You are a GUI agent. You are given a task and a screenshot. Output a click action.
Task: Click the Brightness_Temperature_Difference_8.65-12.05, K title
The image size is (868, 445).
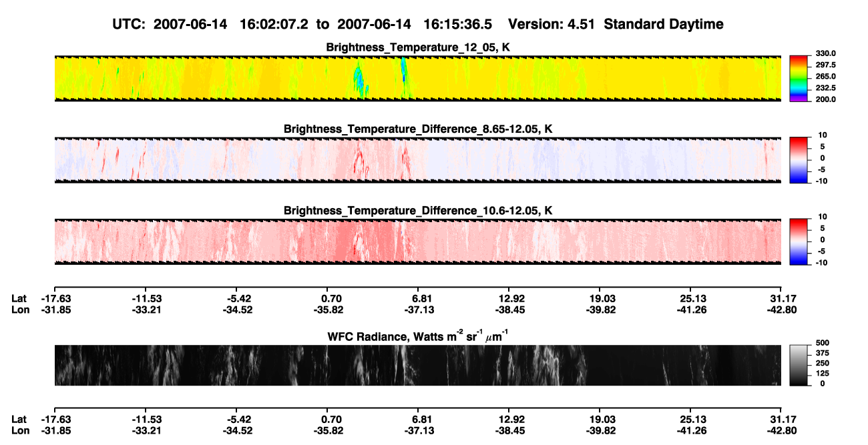(418, 129)
